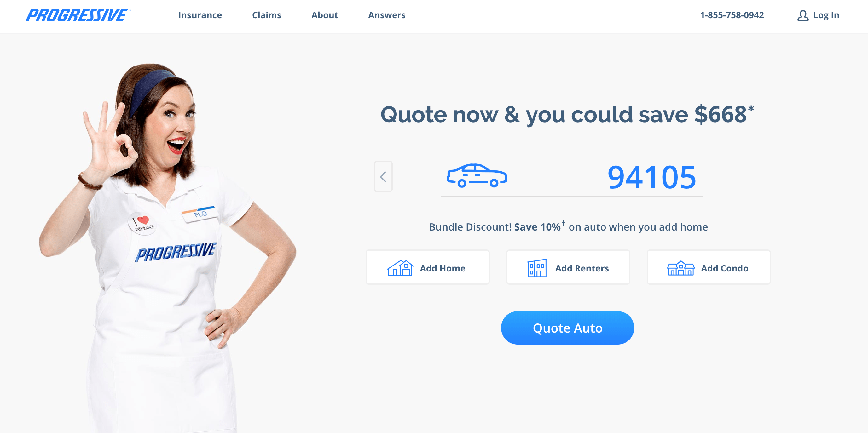Click the blue car icon

point(477,175)
